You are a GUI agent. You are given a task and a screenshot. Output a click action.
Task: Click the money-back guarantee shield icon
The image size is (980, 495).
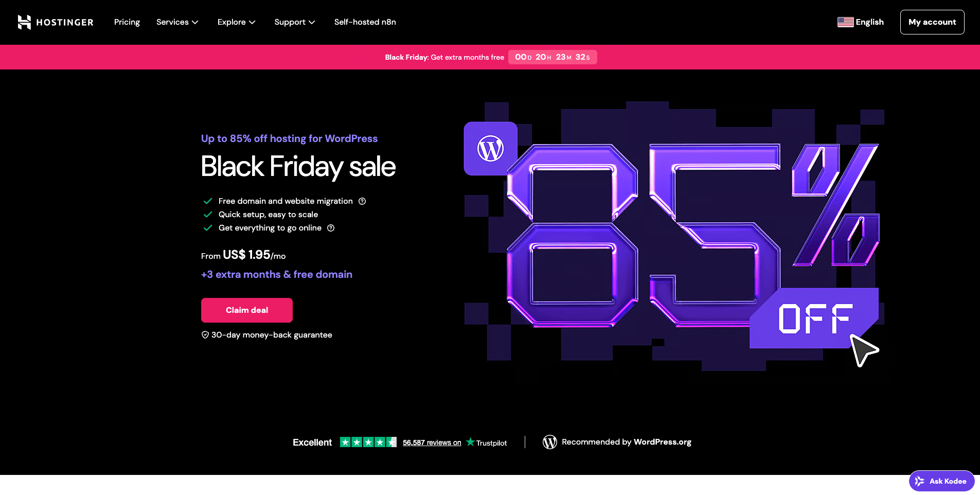(x=205, y=335)
